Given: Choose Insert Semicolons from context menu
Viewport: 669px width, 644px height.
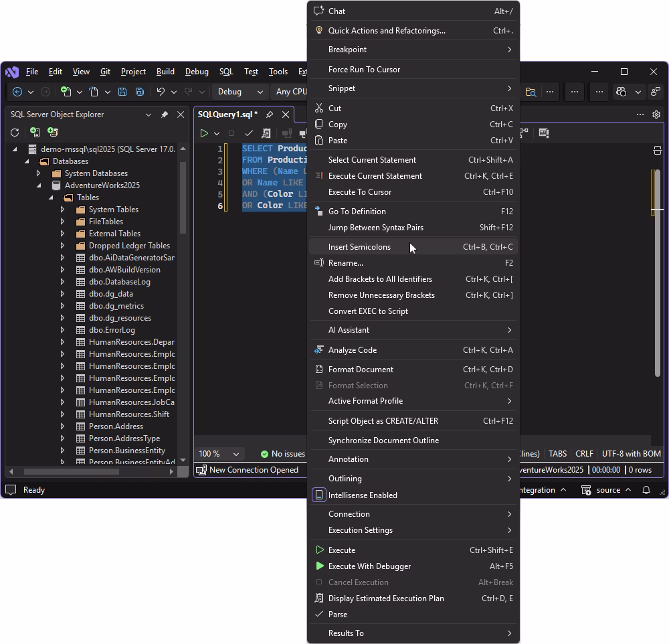Looking at the screenshot, I should pos(413,247).
